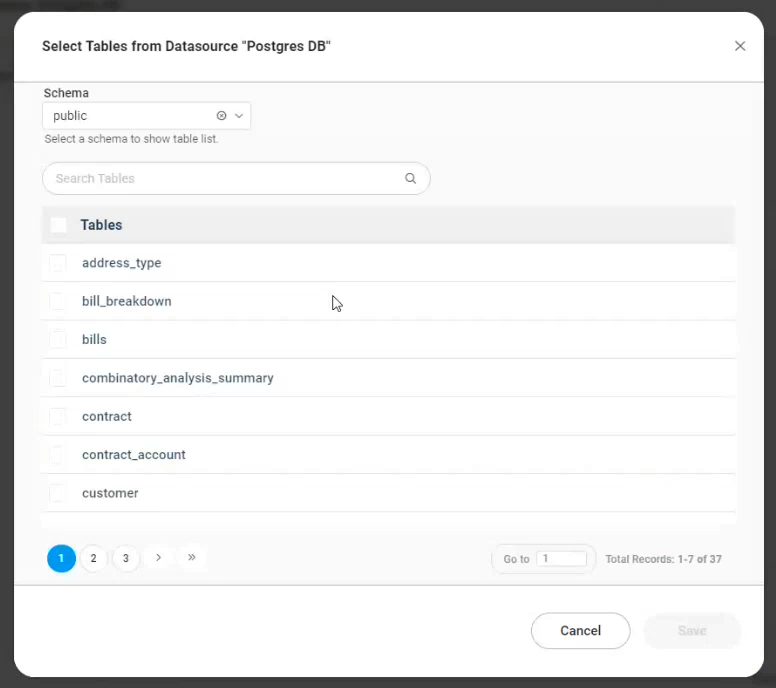Click the Go to page input
This screenshot has width=776, height=688.
[x=561, y=559]
